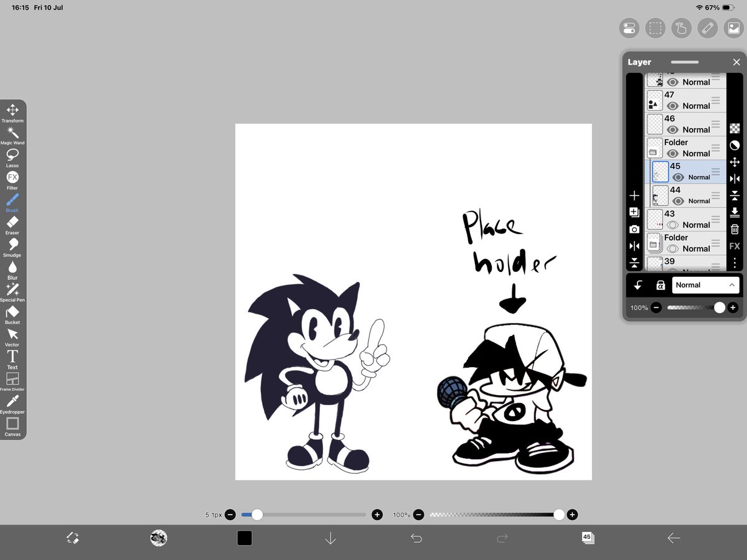Tap the checkerboard clear layer icon
Image resolution: width=747 pixels, height=560 pixels.
[x=735, y=128]
